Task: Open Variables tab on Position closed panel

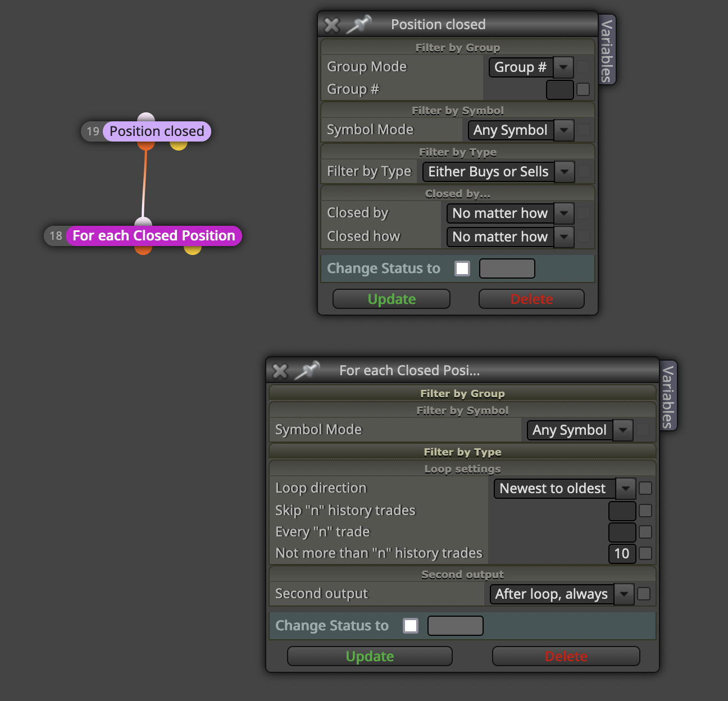Action: pos(607,51)
